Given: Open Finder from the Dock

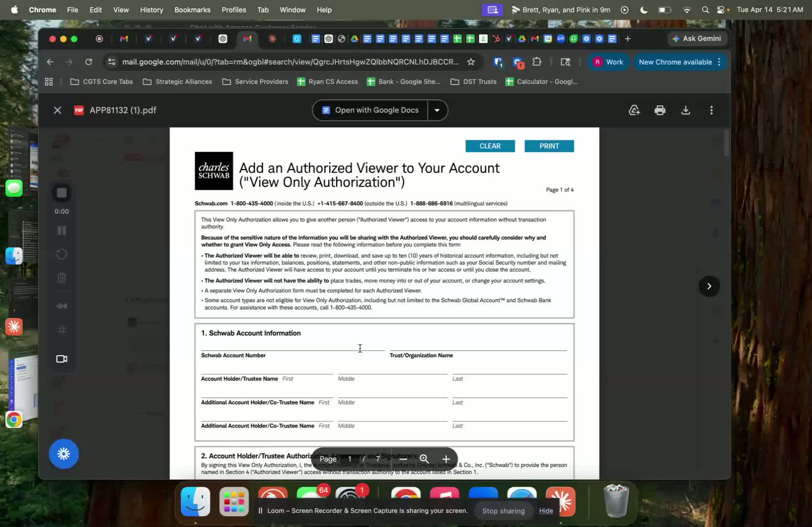Looking at the screenshot, I should click(x=195, y=502).
